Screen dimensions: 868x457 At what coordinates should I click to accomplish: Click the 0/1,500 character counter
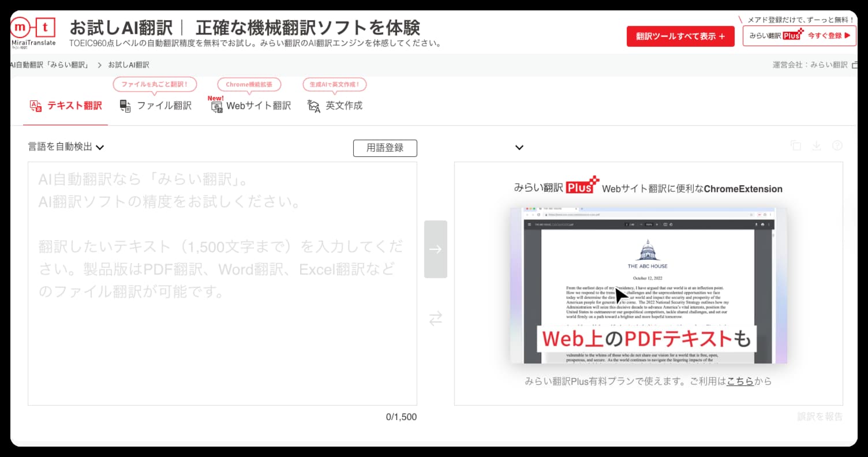point(401,417)
